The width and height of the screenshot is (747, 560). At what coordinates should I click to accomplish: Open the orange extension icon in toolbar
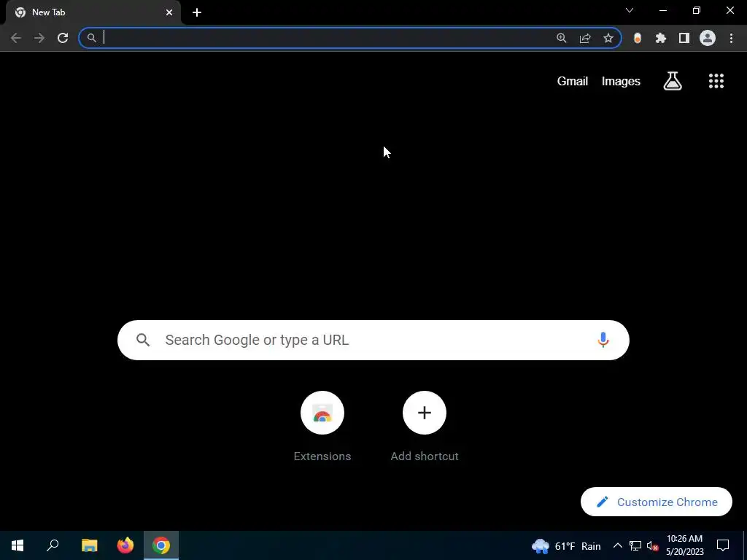tap(638, 38)
